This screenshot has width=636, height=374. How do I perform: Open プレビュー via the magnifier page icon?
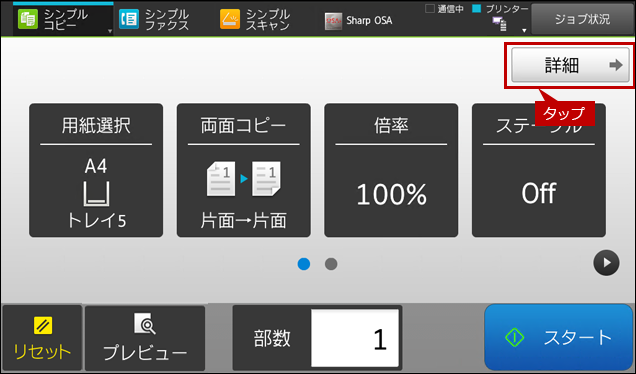coord(145,323)
